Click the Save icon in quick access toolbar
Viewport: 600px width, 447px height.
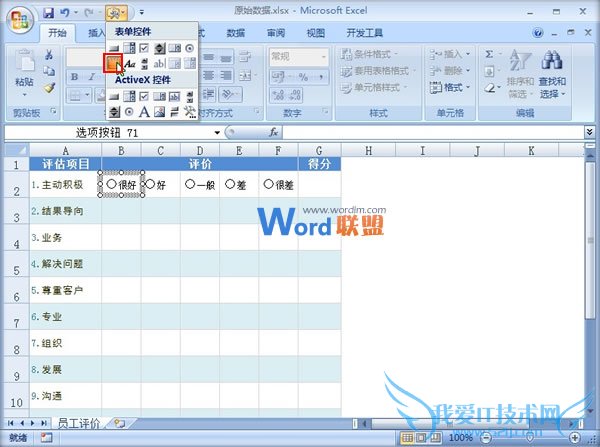tap(49, 13)
